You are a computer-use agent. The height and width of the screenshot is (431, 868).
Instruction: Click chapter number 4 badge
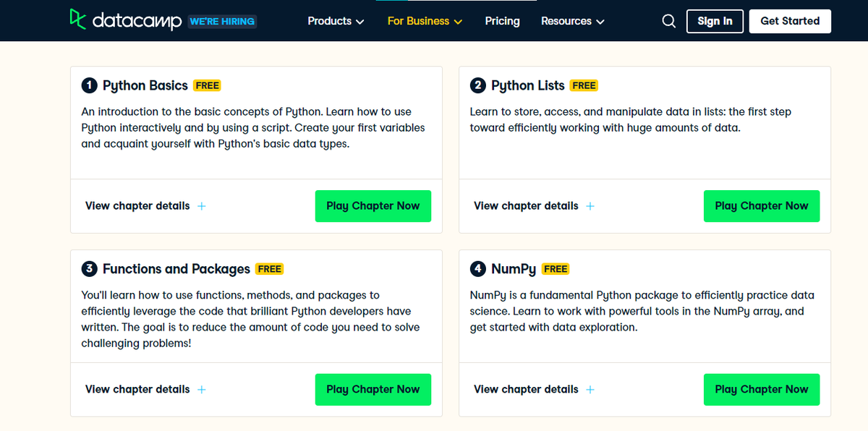click(477, 269)
